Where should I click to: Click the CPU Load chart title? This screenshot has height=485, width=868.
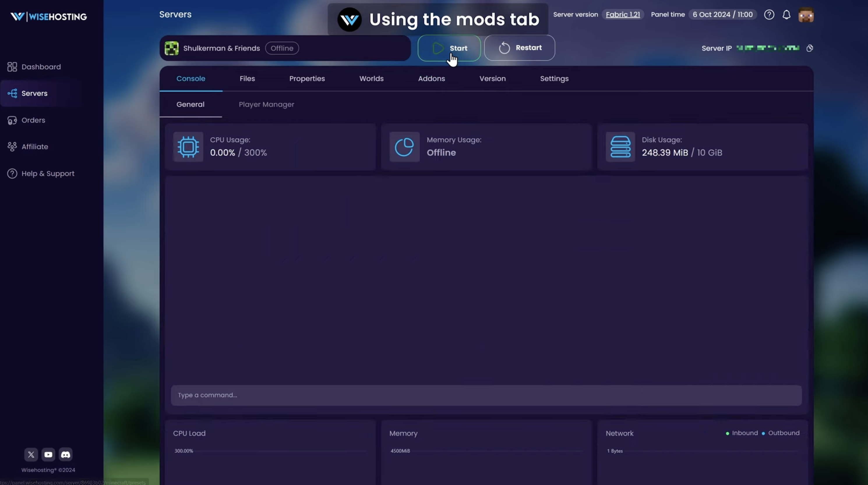[189, 433]
